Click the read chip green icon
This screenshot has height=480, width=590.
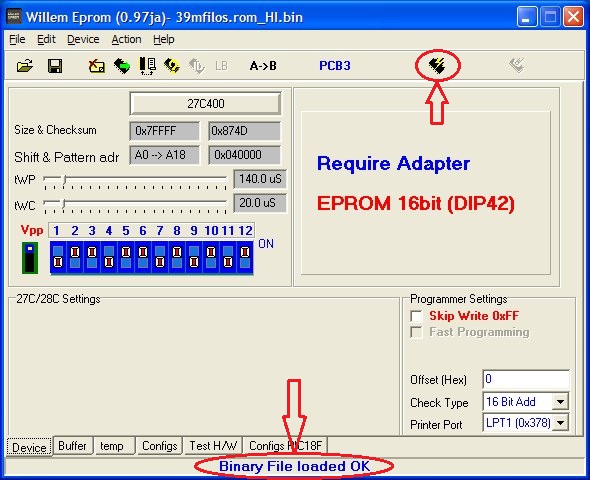[122, 66]
